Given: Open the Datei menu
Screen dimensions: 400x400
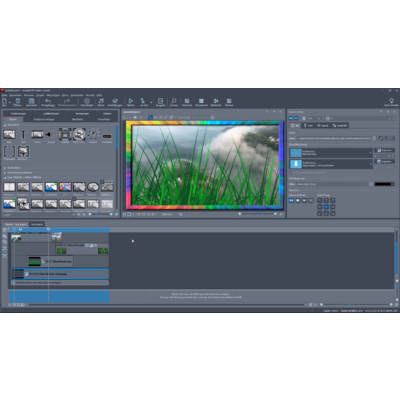Looking at the screenshot, I should point(4,95).
